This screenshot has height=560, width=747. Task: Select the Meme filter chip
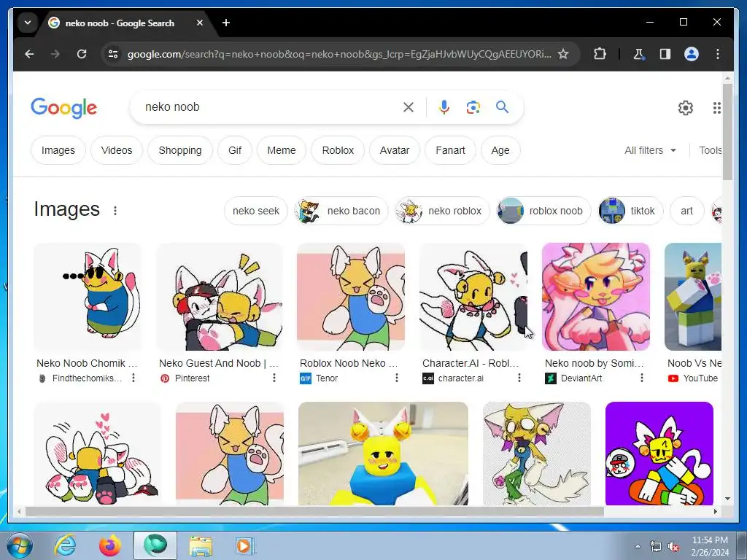[x=282, y=150]
